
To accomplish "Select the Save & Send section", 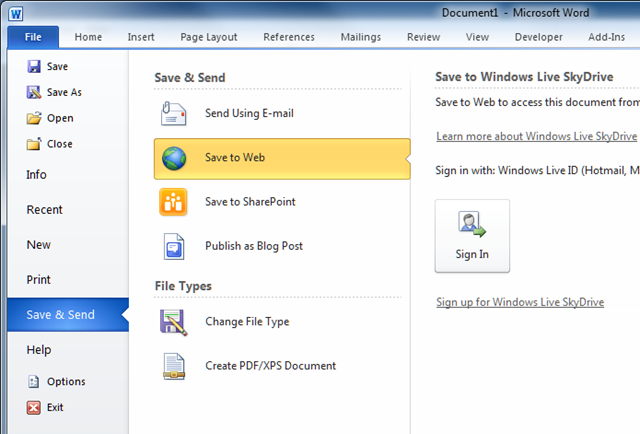I will coord(68,315).
